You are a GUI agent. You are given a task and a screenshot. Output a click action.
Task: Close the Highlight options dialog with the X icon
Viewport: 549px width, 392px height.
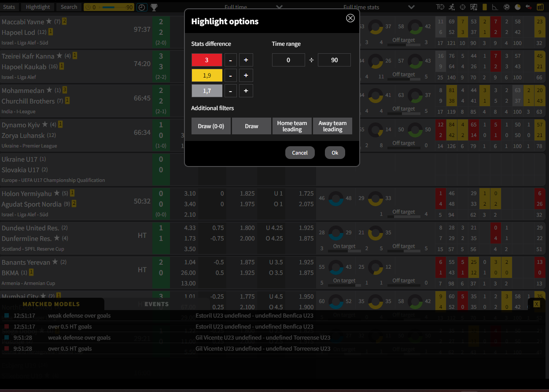350,18
